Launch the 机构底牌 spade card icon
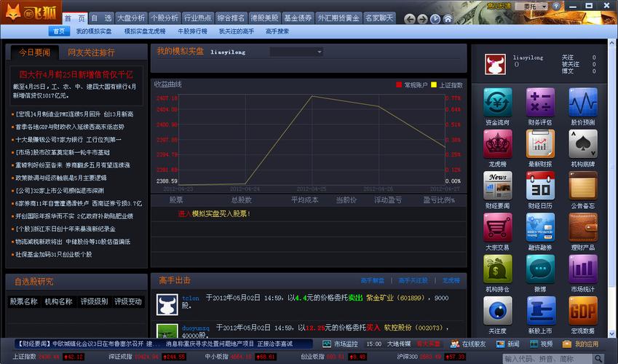The image size is (618, 364). (x=582, y=144)
